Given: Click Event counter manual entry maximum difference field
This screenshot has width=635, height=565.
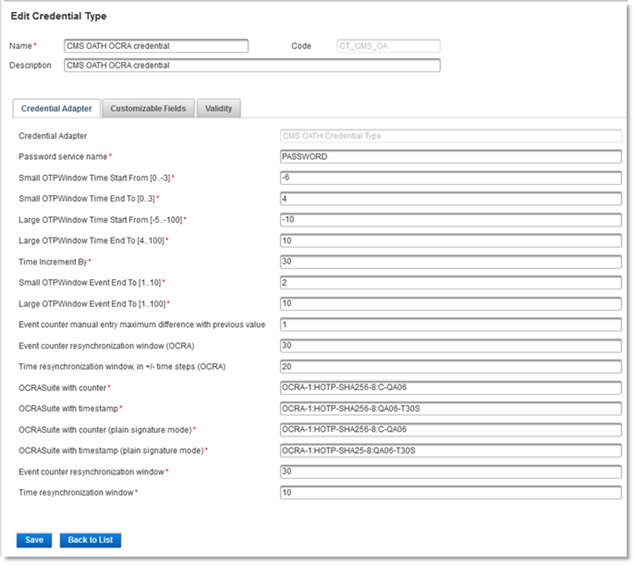Looking at the screenshot, I should pyautogui.click(x=451, y=325).
